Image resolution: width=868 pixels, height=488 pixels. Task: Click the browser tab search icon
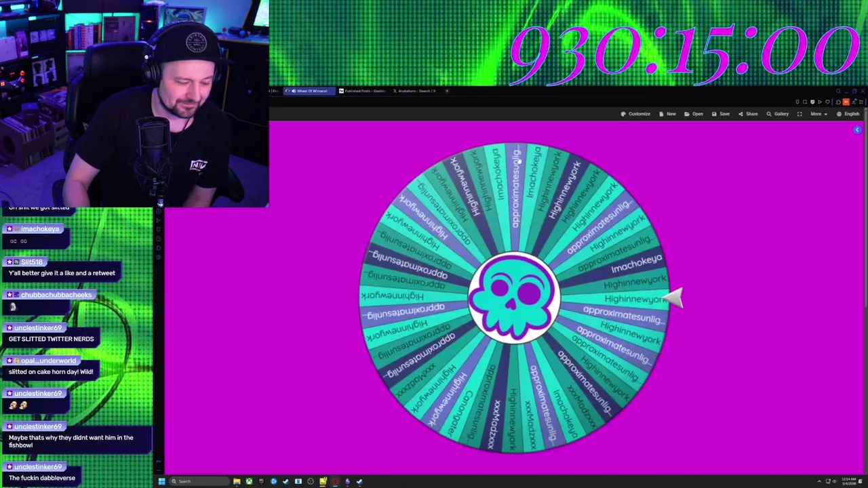coord(837,91)
